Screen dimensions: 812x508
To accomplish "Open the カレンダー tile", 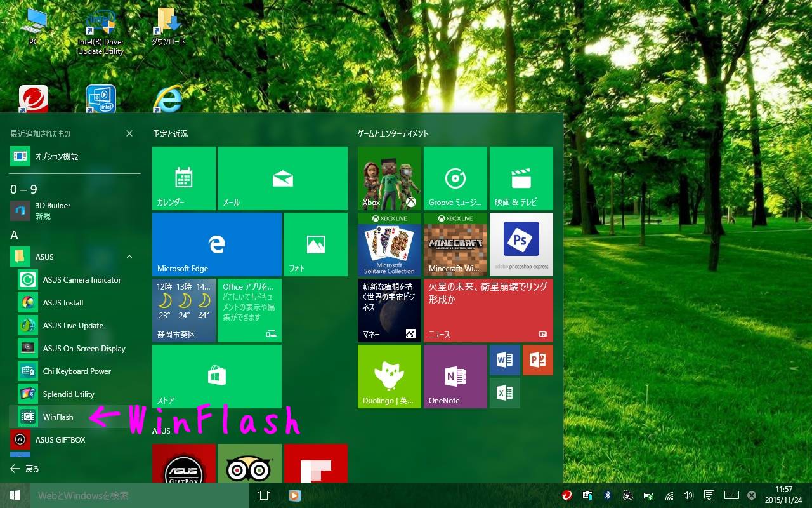I will click(x=184, y=178).
